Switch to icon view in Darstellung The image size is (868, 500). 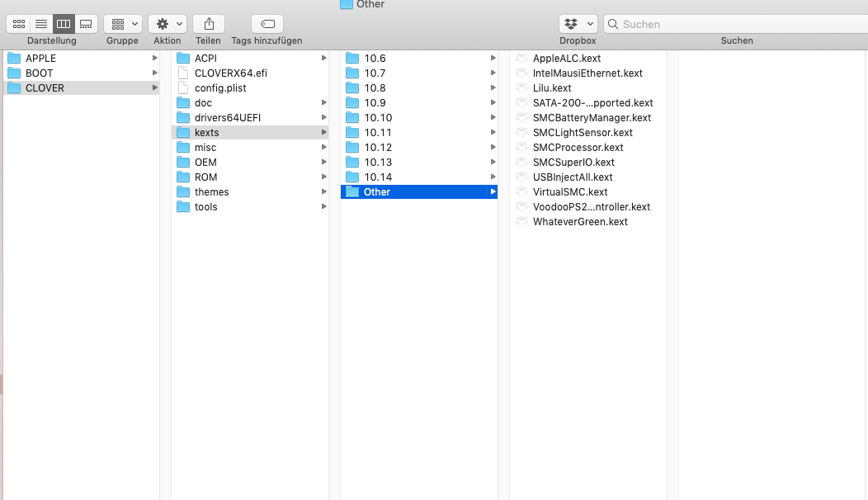(19, 24)
